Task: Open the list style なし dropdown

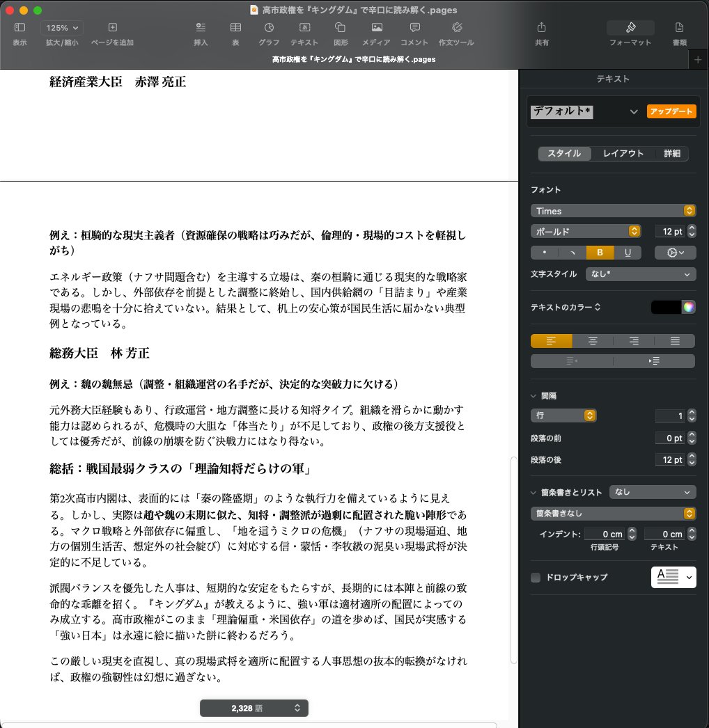Action: 653,492
